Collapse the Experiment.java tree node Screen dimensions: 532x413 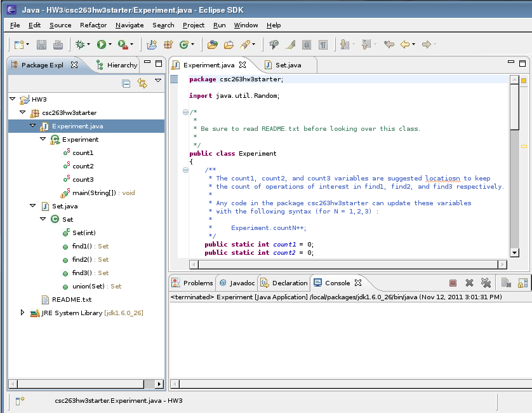click(x=32, y=125)
